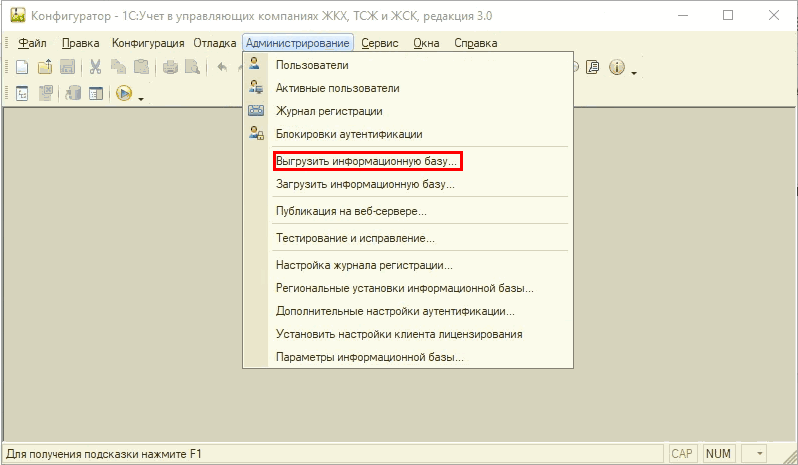Image resolution: width=798 pixels, height=465 pixels.
Task: Click the close configuration toolbar icon
Action: point(46,93)
